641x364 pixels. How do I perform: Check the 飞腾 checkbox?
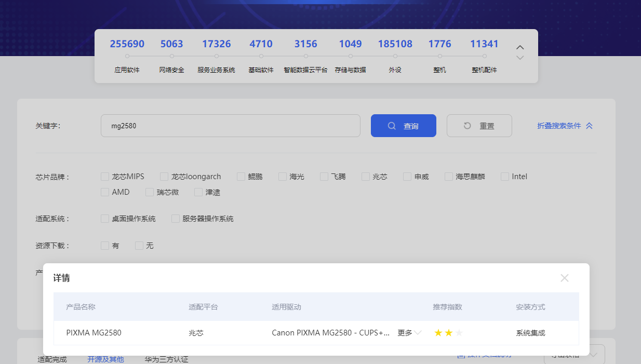[324, 177]
